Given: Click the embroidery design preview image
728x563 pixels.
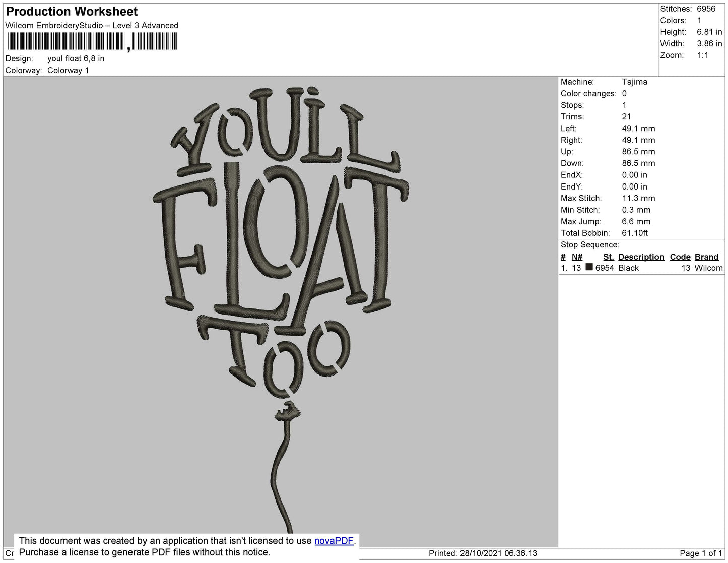Looking at the screenshot, I should [281, 311].
